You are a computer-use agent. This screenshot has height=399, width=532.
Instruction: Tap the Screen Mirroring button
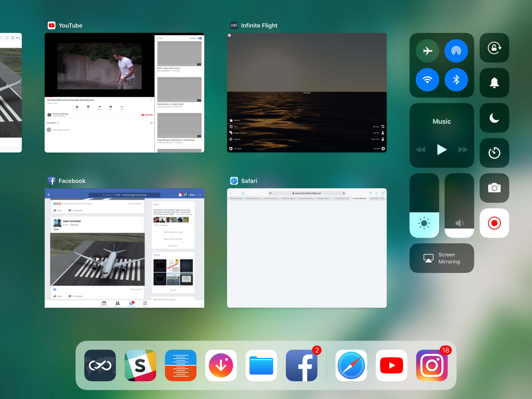(x=442, y=258)
